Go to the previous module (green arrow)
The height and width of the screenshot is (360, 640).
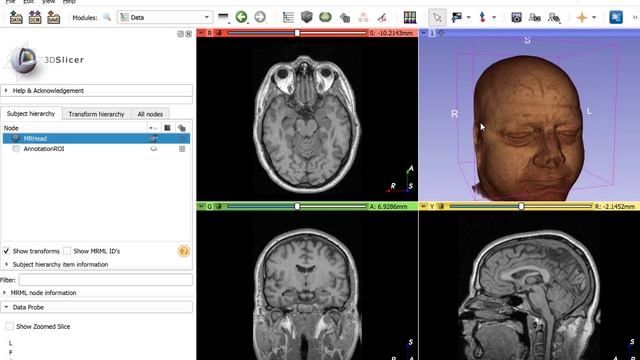coord(241,17)
